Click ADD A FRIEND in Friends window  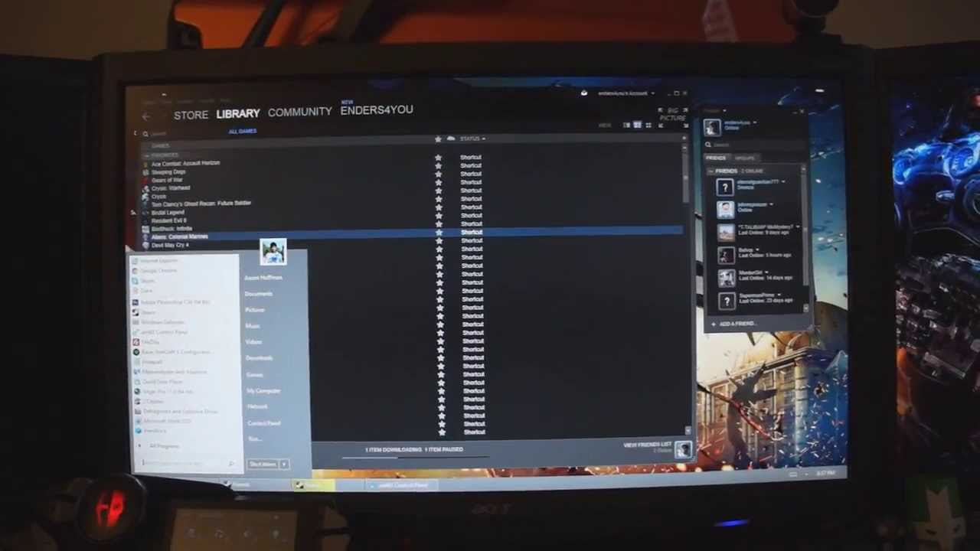point(733,324)
